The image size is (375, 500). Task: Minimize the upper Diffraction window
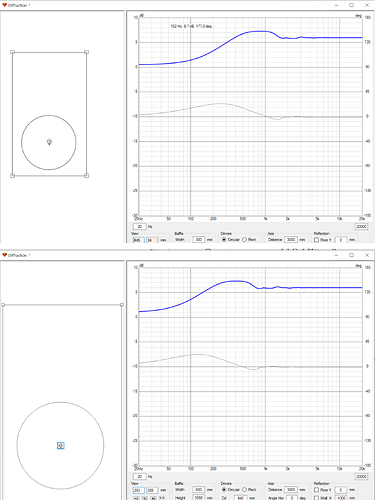click(336, 5)
